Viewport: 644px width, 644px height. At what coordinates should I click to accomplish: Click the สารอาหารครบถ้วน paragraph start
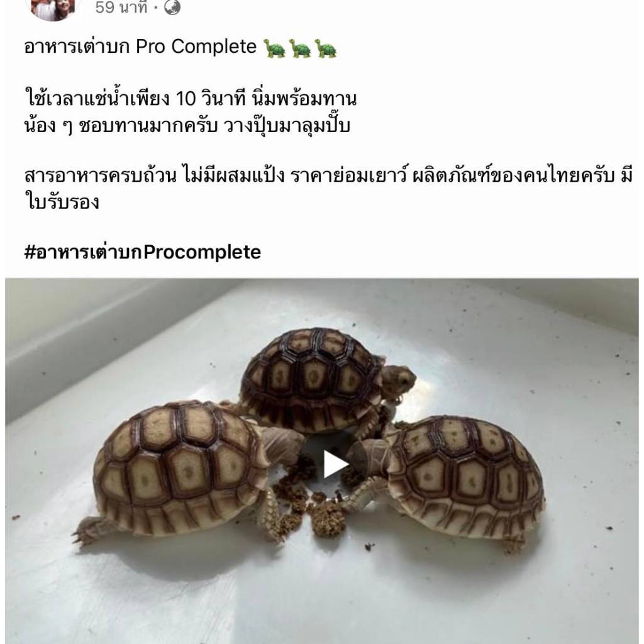[101, 175]
